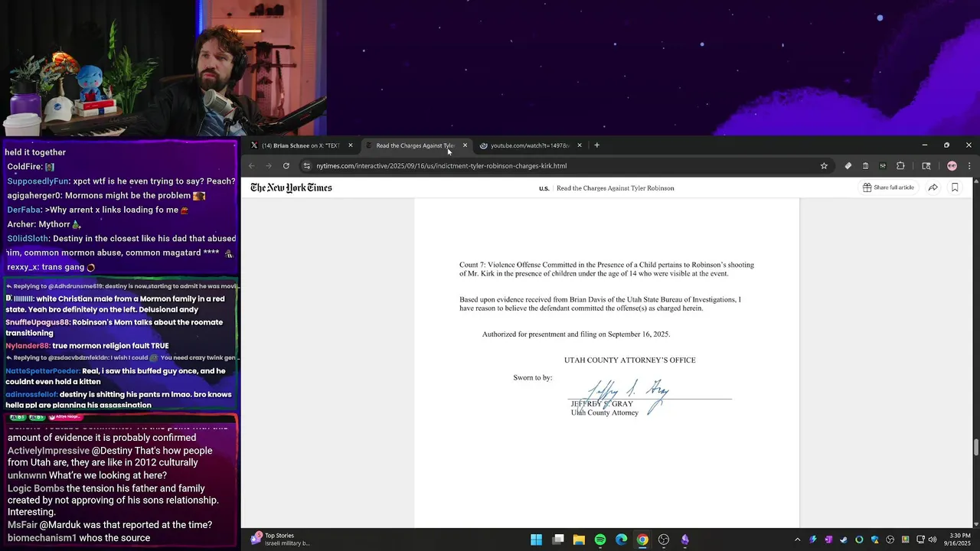Click the scrollbar down arrow

(975, 524)
